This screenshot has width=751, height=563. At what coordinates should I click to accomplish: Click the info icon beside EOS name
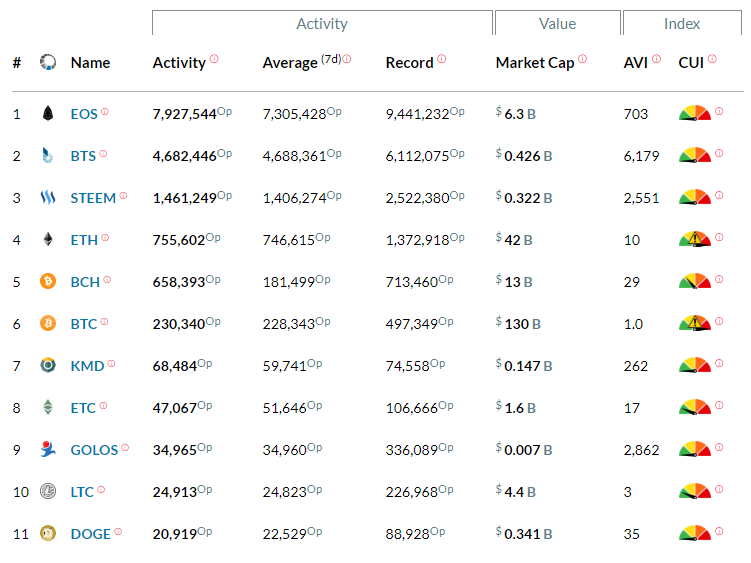click(x=105, y=112)
